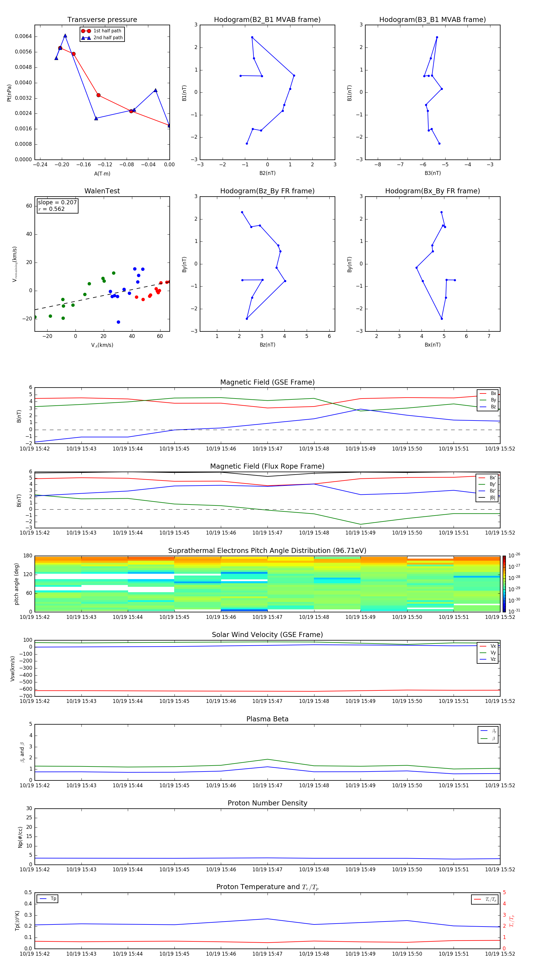Click the lowest blue outlier point in WalenTest
Image resolution: width=535 pixels, height=980 pixels.
pos(118,322)
